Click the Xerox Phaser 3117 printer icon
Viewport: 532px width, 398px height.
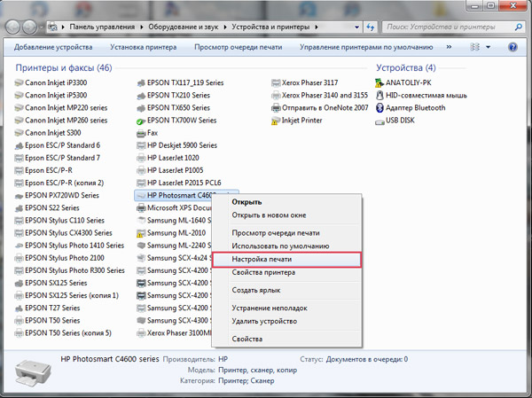pos(276,82)
